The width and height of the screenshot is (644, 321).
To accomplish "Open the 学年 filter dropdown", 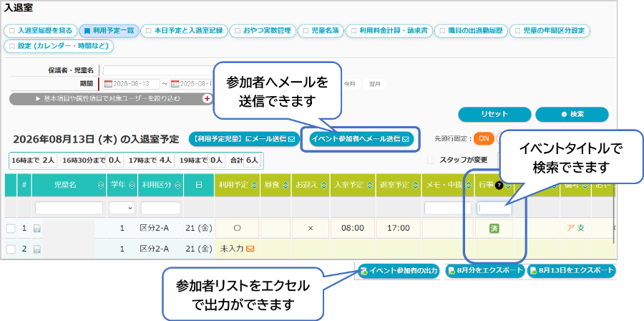I will point(122,208).
